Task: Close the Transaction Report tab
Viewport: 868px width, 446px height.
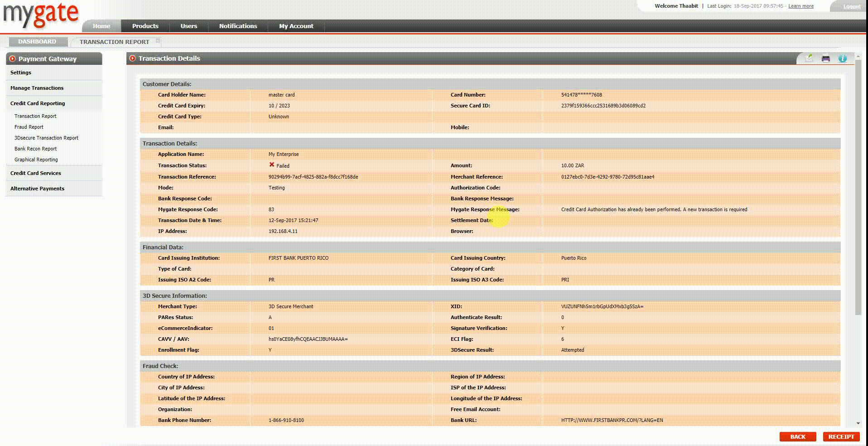Action: (x=158, y=41)
